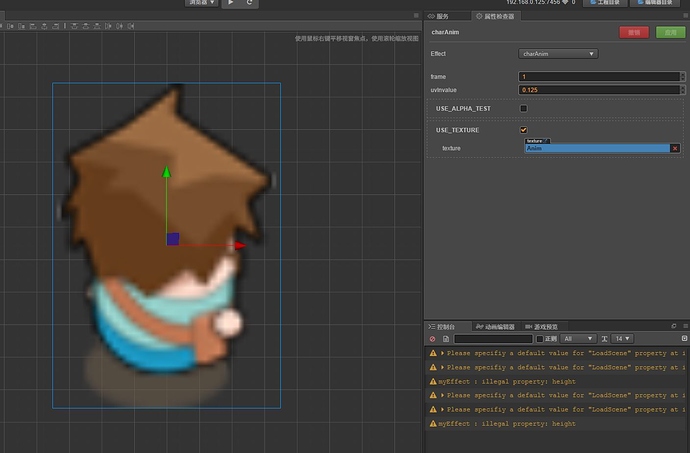Disable the USE_TEXTURE checkbox
This screenshot has height=453, width=690.
pyautogui.click(x=523, y=130)
